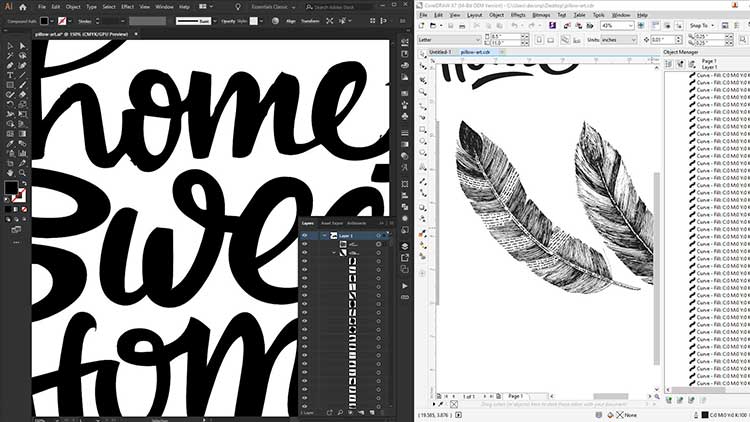Open Basic brush definition dropdown
Screen dimensions: 750x422
coord(214,21)
